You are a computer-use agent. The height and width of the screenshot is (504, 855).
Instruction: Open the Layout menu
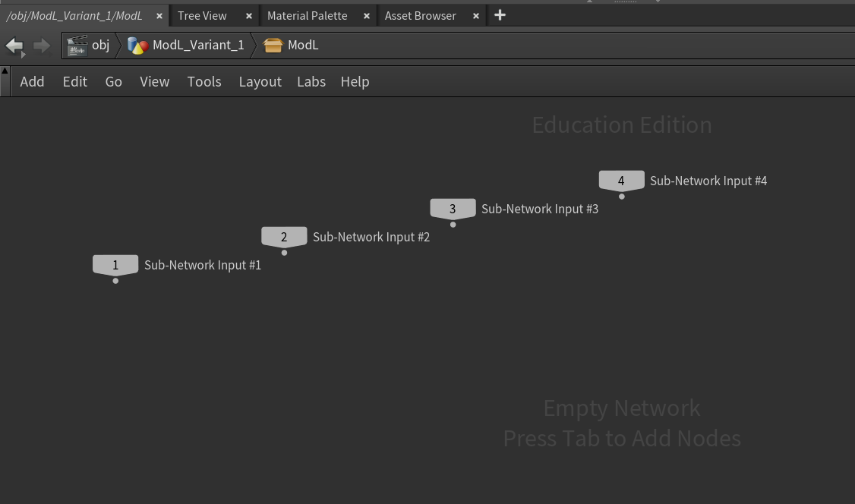[x=260, y=81]
